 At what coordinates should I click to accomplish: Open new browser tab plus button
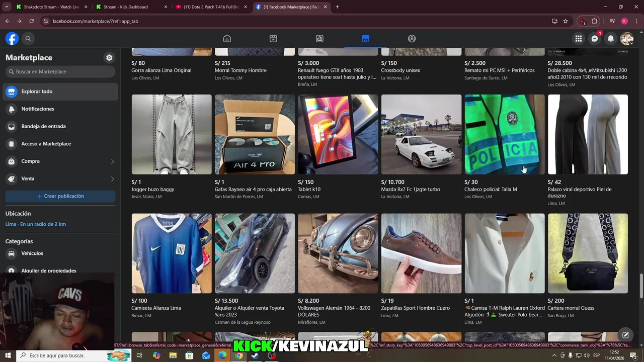(337, 7)
